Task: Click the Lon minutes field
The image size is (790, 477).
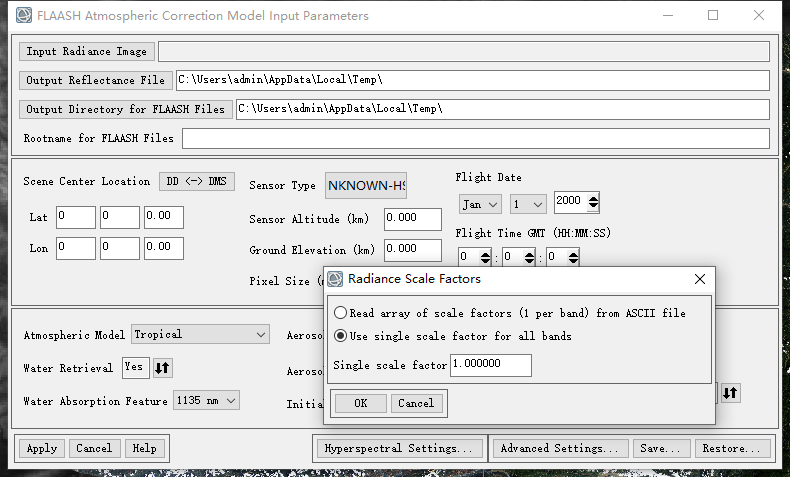Action: (x=120, y=248)
